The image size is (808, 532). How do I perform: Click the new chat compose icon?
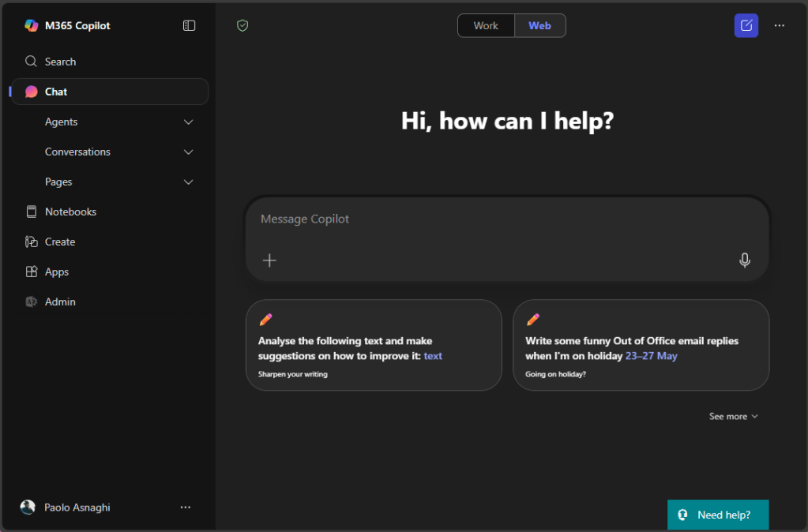[746, 25]
